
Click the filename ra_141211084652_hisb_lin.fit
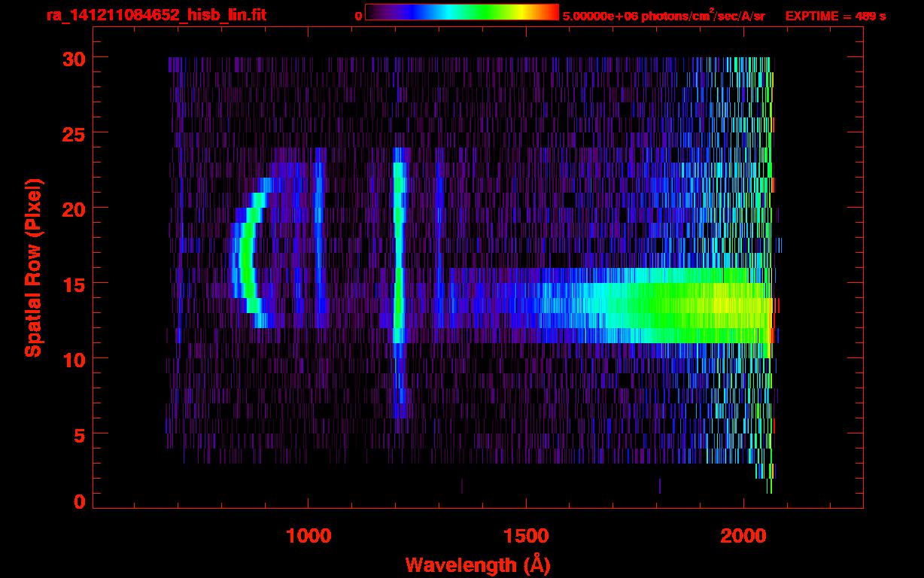(156, 15)
